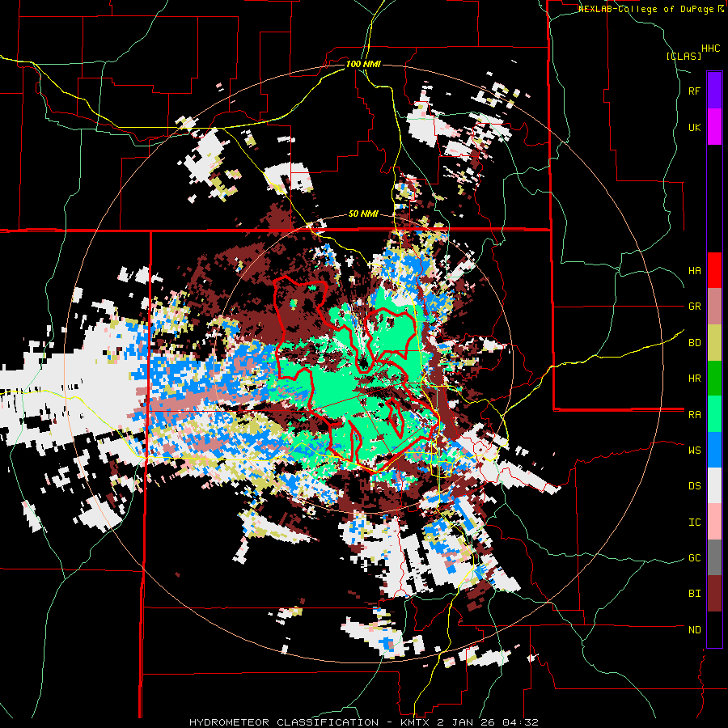The width and height of the screenshot is (728, 728).
Task: Click the 50 NMI range ring label
Action: [363, 214]
